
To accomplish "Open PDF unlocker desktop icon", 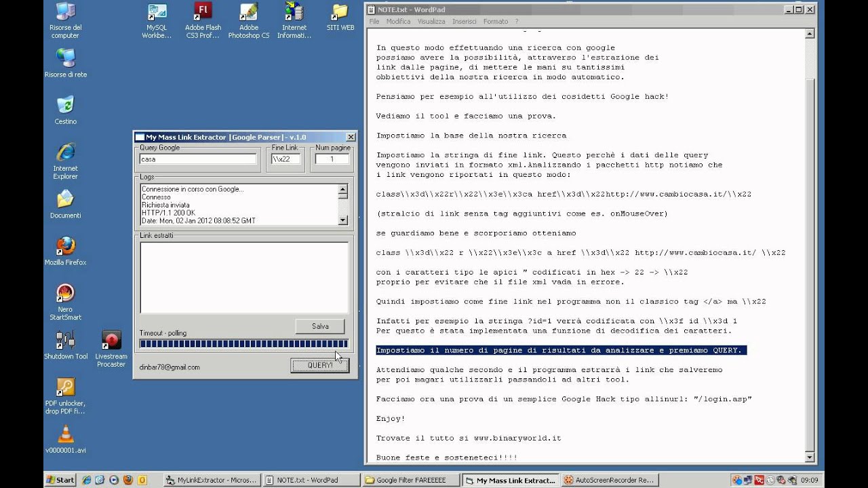I will (65, 395).
